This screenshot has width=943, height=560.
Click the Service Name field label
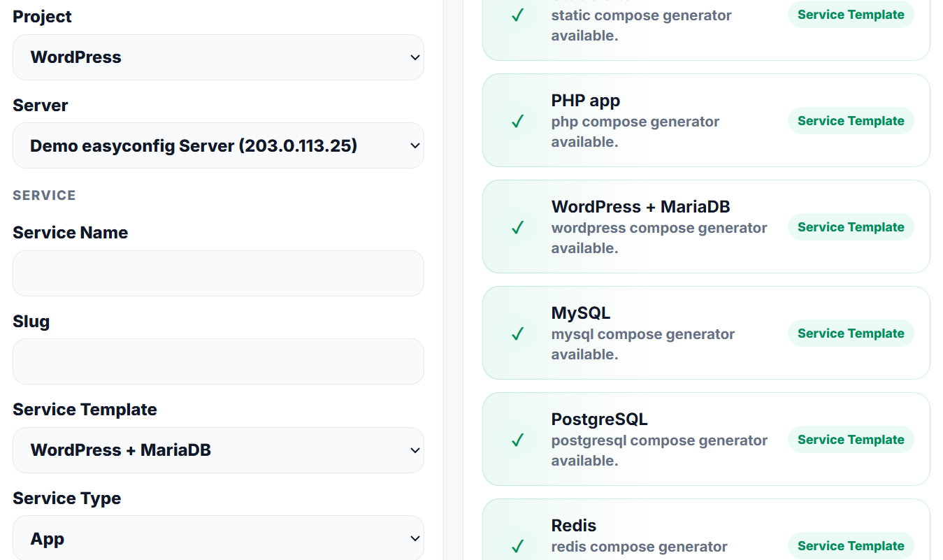coord(71,233)
